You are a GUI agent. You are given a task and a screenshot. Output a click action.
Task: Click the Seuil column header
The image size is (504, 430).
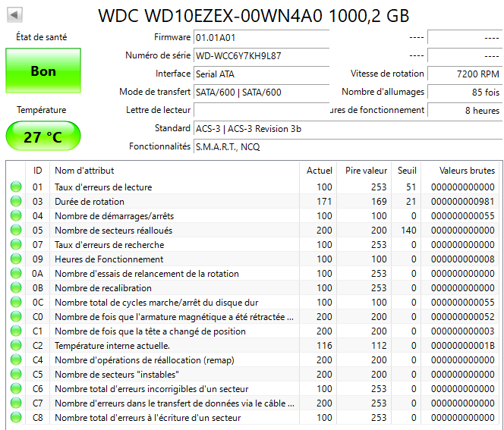[x=406, y=171]
